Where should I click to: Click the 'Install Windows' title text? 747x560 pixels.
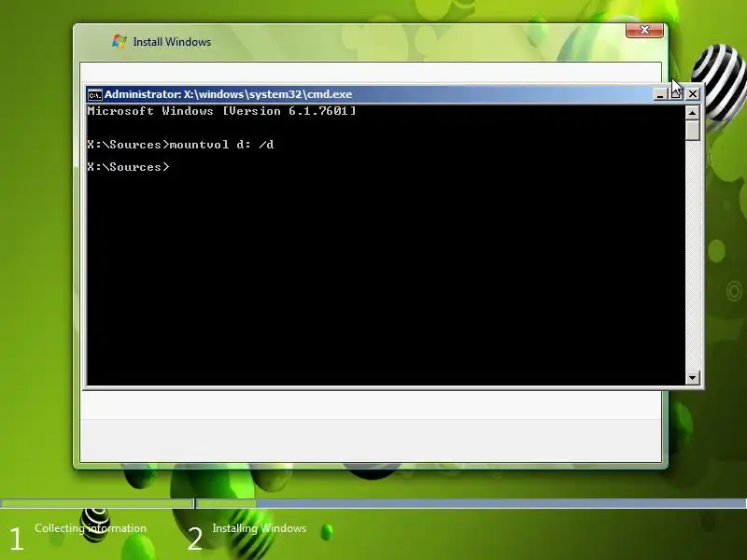[x=172, y=42]
